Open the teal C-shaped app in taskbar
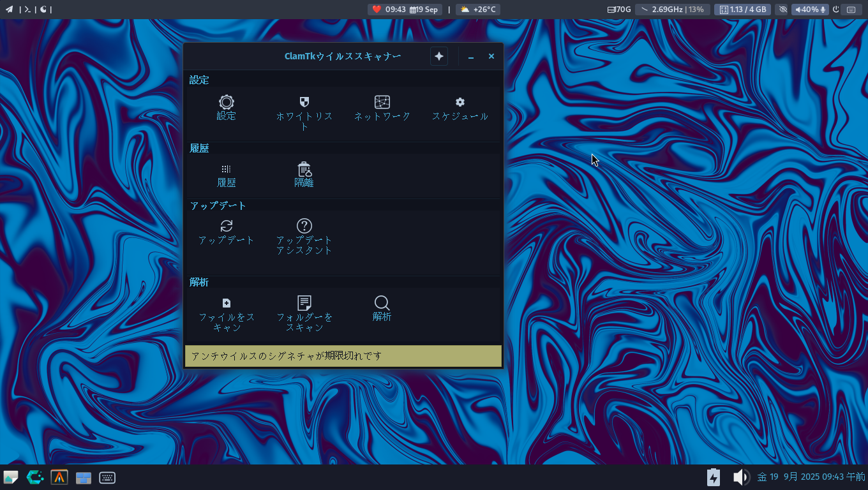Screen dimensions: 868x490 tap(35, 477)
